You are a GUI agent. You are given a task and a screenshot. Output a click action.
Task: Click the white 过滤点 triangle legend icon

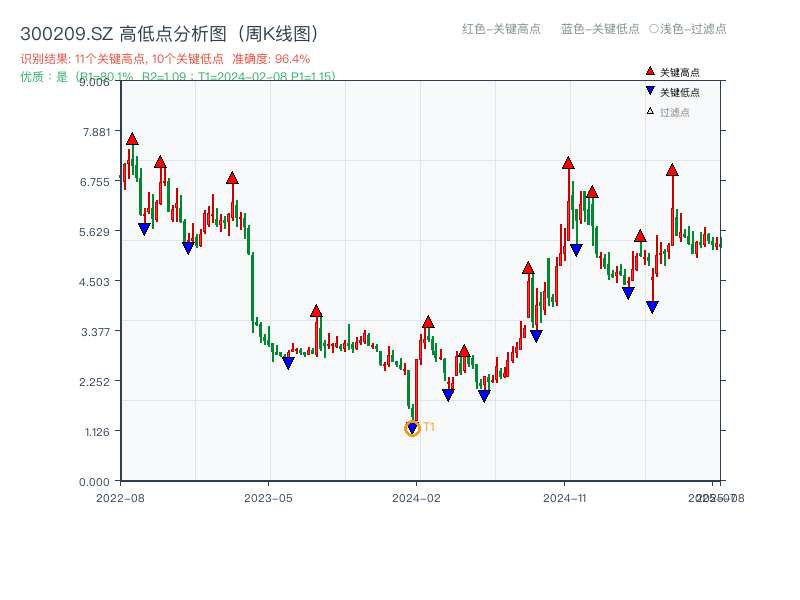(x=650, y=112)
